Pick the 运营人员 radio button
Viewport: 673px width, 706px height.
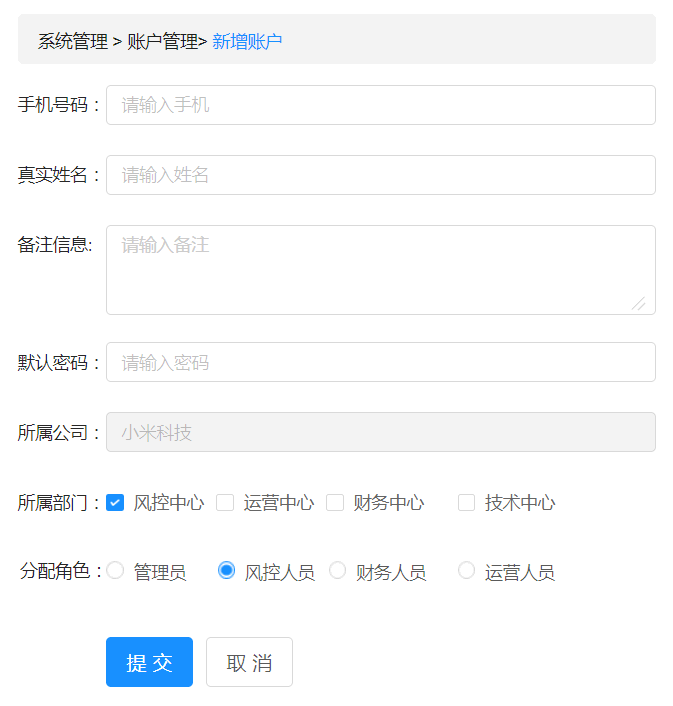click(x=467, y=570)
